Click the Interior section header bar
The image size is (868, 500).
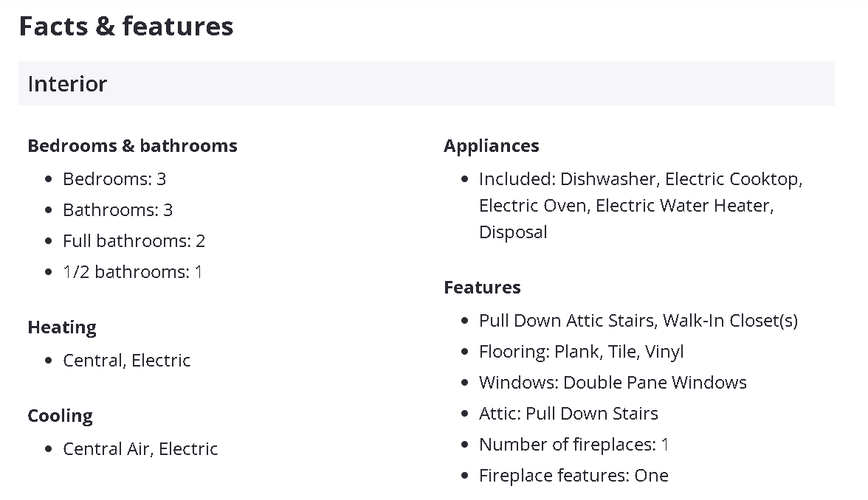426,83
